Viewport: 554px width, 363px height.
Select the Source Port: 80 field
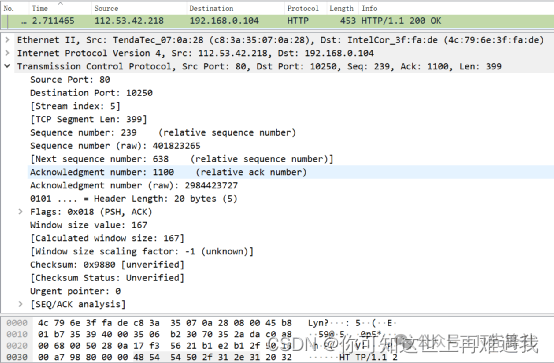click(70, 80)
